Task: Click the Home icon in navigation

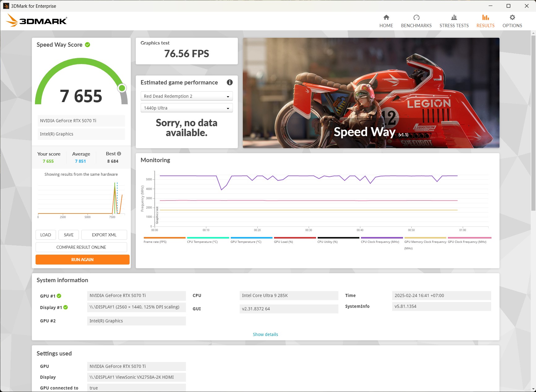Action: click(386, 18)
